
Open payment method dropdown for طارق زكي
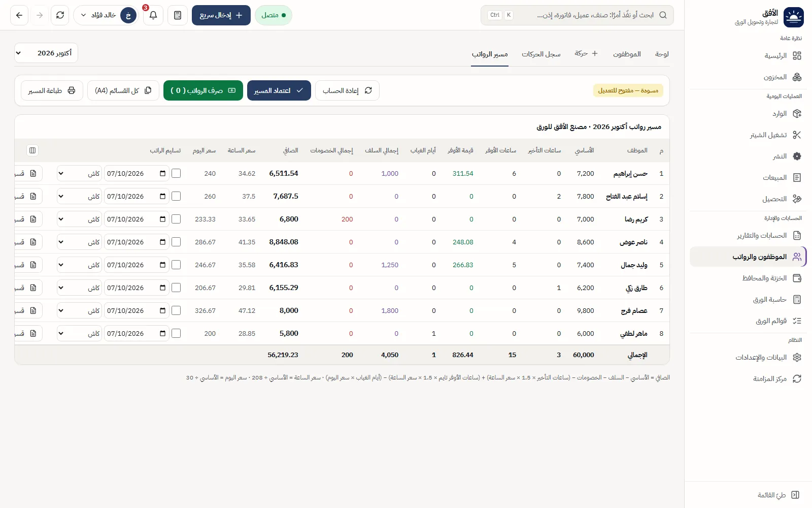coord(79,288)
